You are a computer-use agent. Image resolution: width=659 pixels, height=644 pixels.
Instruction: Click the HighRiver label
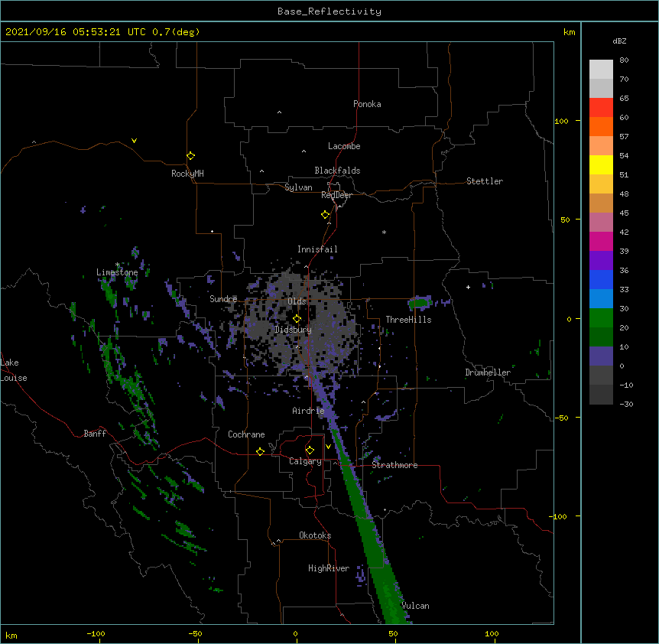pyautogui.click(x=329, y=568)
